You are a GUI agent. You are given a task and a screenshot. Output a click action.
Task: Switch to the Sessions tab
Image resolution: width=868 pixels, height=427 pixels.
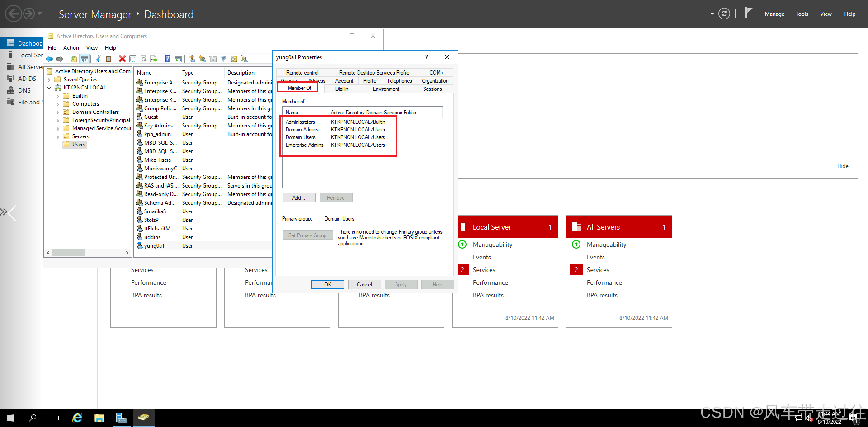coord(432,89)
